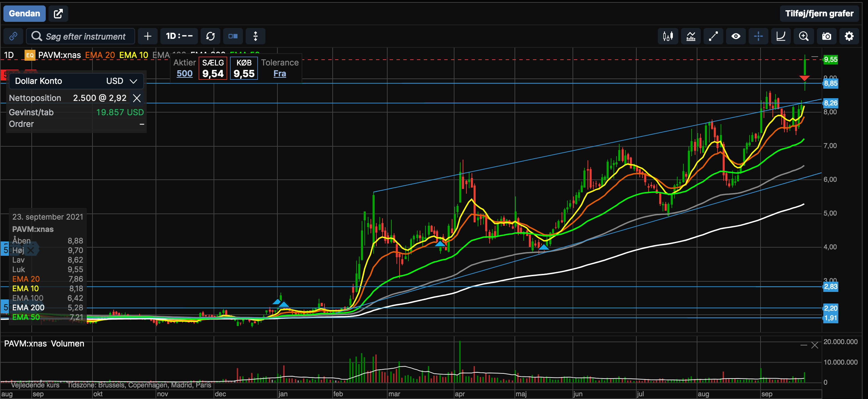Click the SÆLG 9,54 sell price

213,69
